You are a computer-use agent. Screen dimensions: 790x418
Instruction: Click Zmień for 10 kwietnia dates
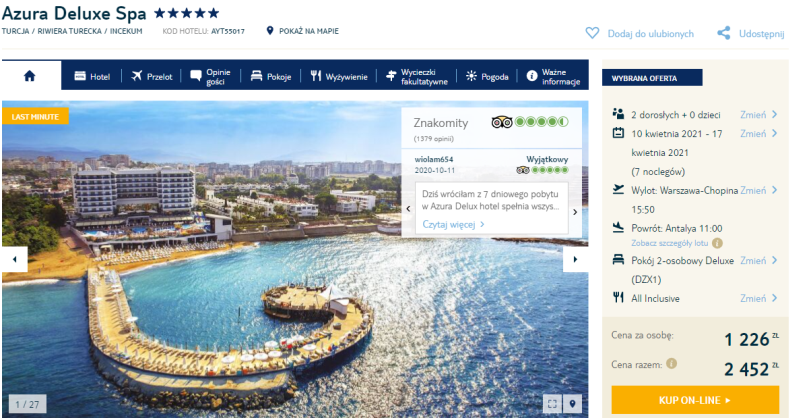pyautogui.click(x=759, y=133)
